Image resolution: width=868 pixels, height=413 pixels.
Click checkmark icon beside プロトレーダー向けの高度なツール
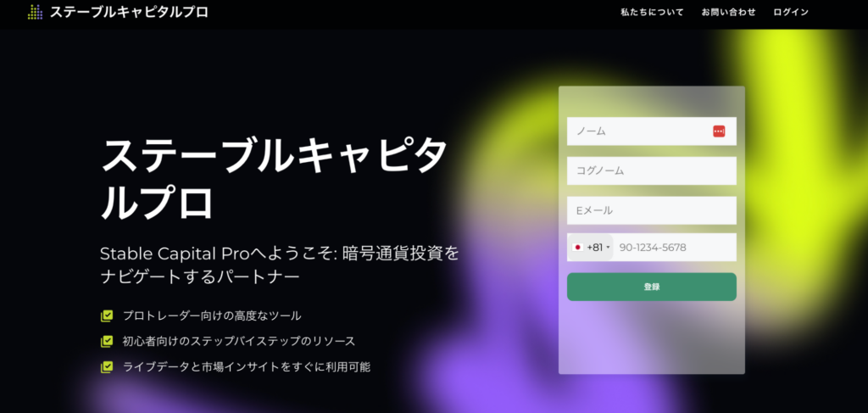(x=107, y=316)
